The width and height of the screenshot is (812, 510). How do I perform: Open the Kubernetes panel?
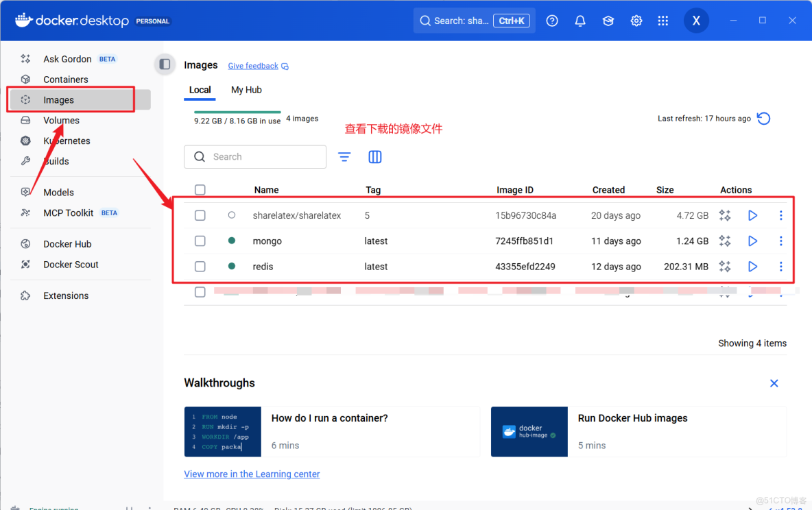[67, 141]
